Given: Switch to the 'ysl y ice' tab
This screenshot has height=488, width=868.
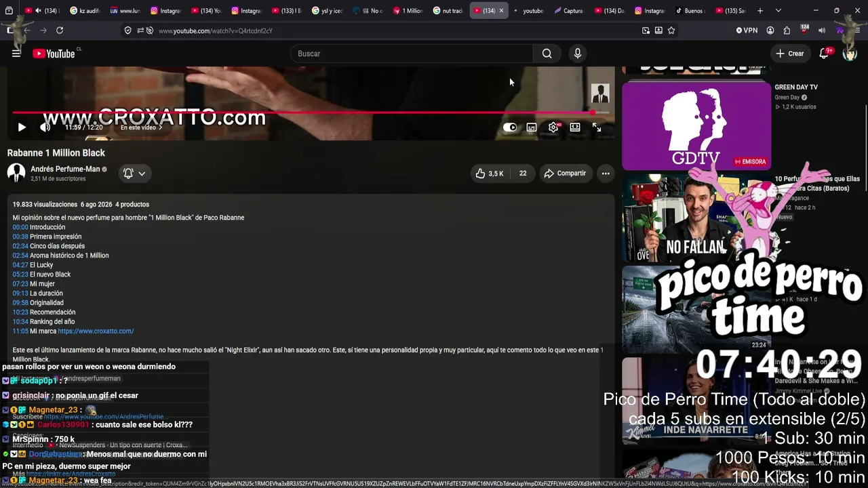Looking at the screenshot, I should click(x=328, y=11).
